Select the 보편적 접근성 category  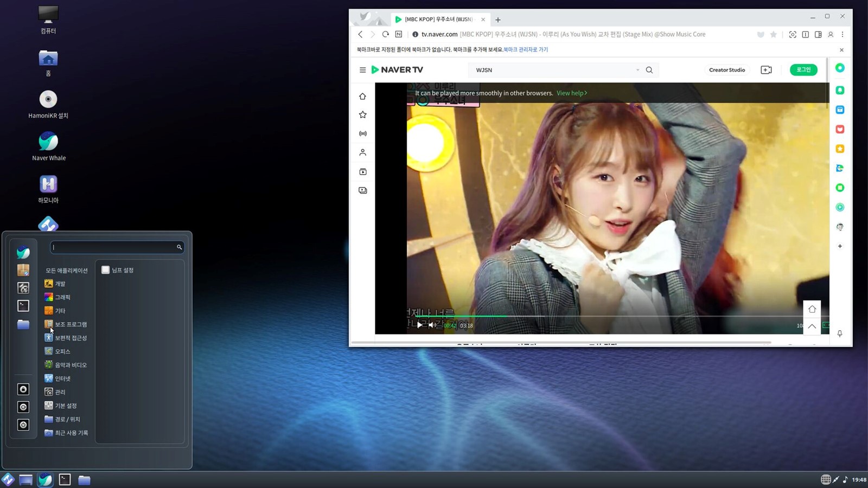point(66,338)
